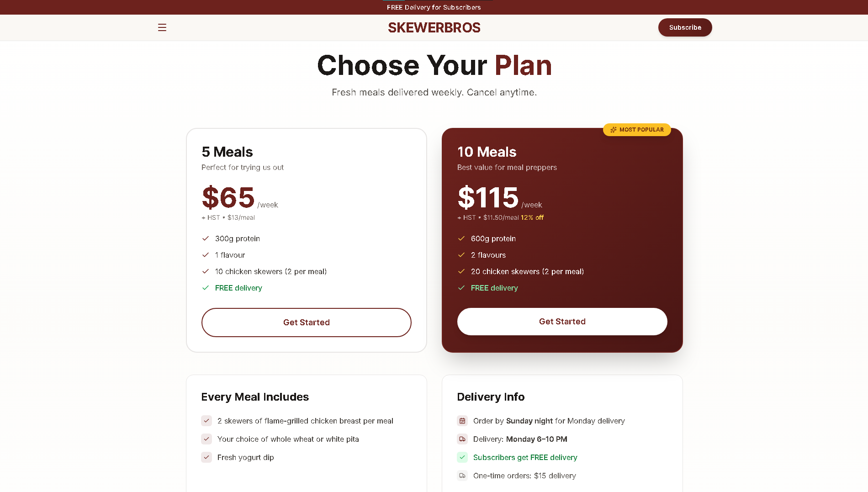Click the FREE Delivery for Subscribers banner

[434, 7]
